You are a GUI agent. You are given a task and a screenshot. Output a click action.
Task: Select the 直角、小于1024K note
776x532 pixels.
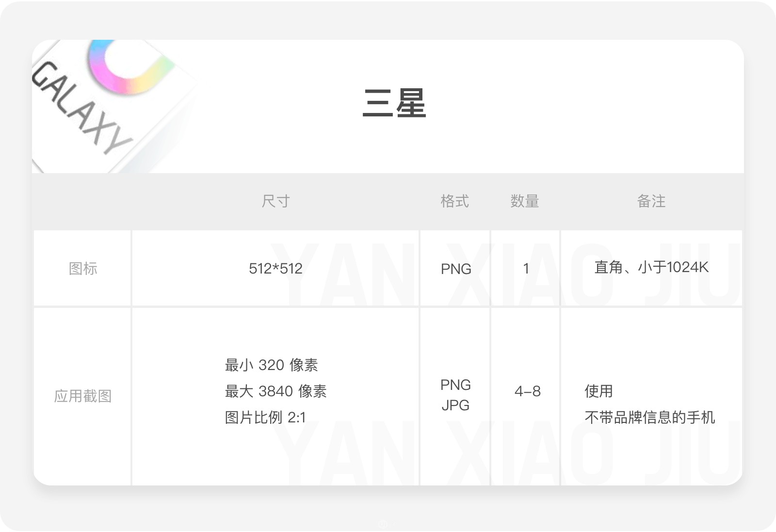[651, 267]
